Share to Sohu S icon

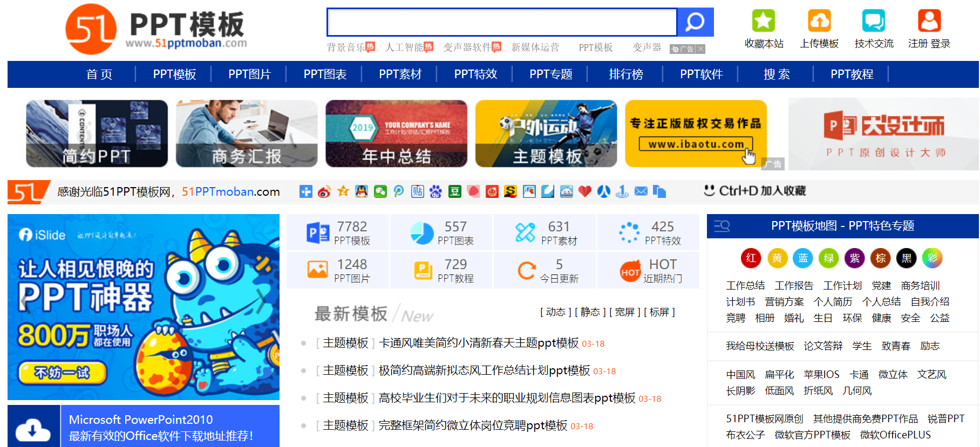(511, 191)
